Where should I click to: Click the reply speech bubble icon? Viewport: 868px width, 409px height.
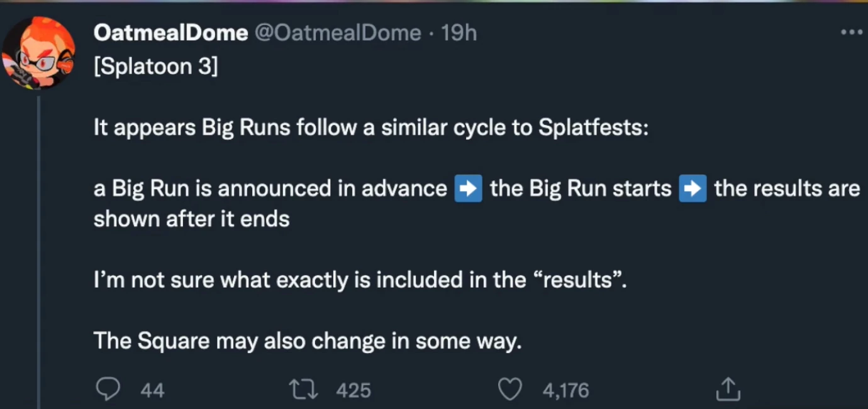click(x=108, y=390)
